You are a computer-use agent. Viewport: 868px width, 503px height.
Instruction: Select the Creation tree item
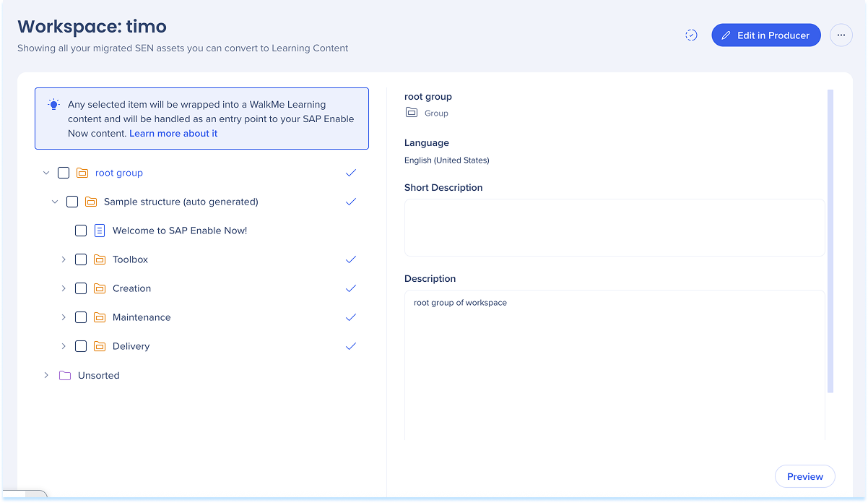[131, 288]
